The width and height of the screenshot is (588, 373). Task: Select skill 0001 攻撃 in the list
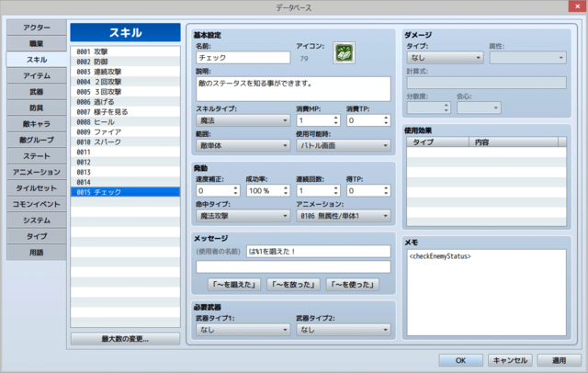[x=125, y=51]
